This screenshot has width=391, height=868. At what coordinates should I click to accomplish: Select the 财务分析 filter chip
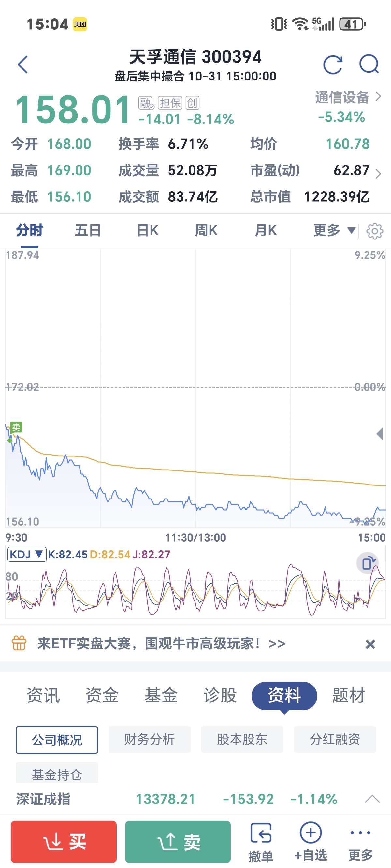coord(149,740)
